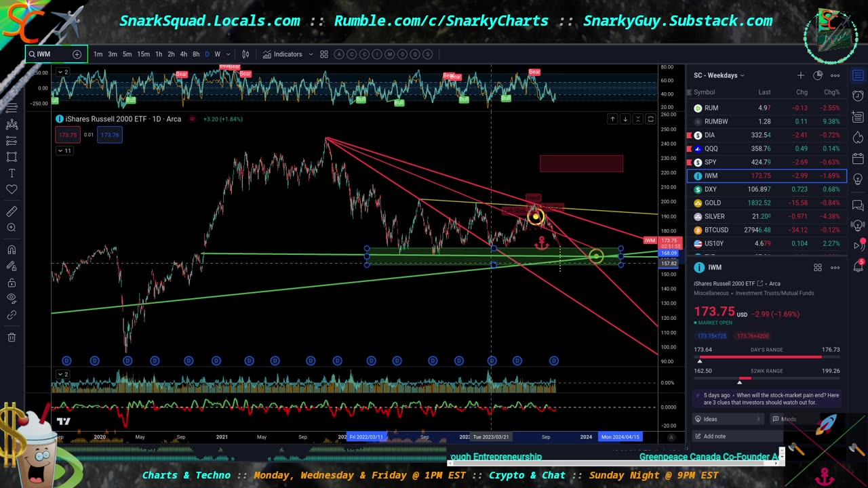Toggle the circled A indicator shortcut
Image resolution: width=868 pixels, height=488 pixels.
coord(340,54)
